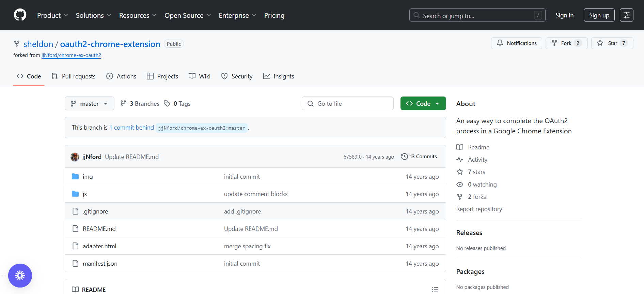This screenshot has width=644, height=294.
Task: Open the manifest.json file
Action: point(100,264)
